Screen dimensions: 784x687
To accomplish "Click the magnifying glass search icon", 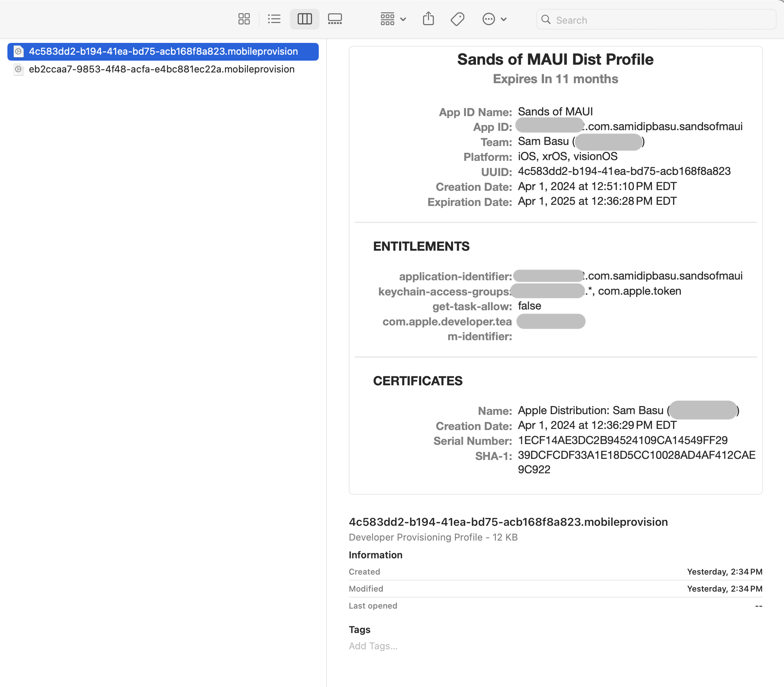I will pos(546,20).
